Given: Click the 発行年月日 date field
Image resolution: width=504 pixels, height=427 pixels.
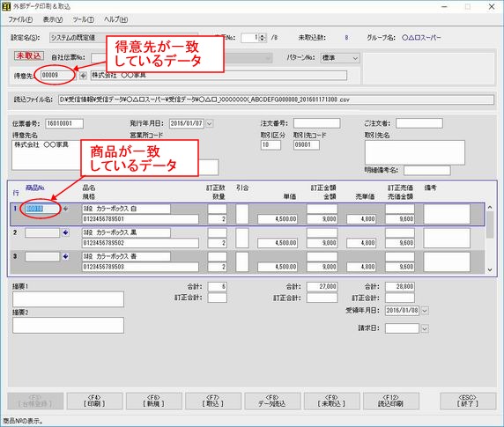Looking at the screenshot, I should point(187,123).
